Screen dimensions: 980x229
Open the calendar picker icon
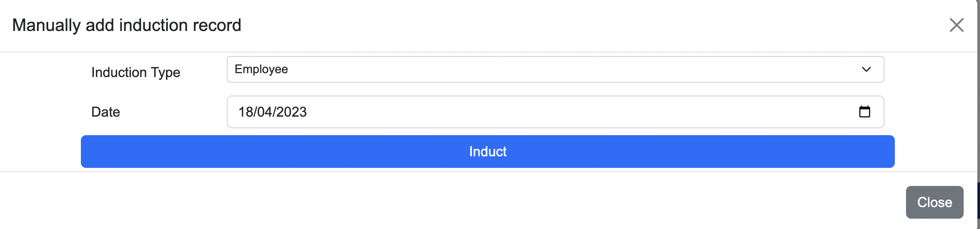point(864,112)
